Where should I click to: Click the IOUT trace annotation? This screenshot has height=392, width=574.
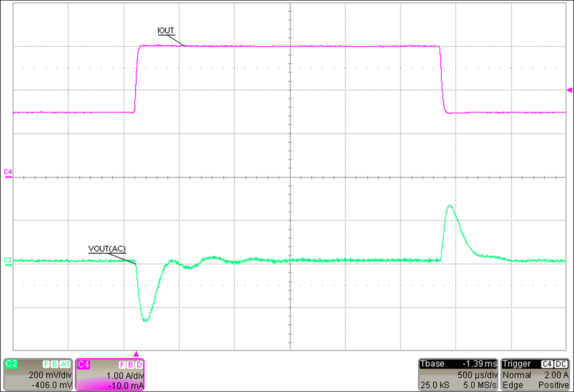(x=166, y=31)
